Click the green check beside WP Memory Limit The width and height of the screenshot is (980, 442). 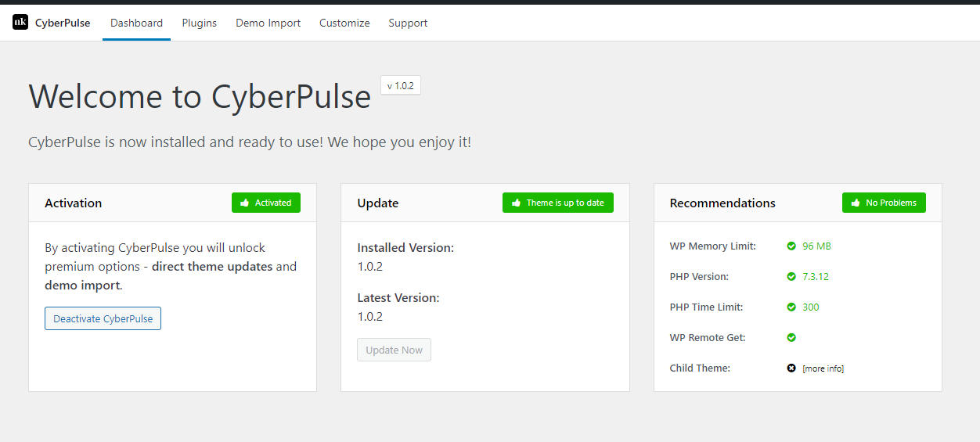(791, 246)
